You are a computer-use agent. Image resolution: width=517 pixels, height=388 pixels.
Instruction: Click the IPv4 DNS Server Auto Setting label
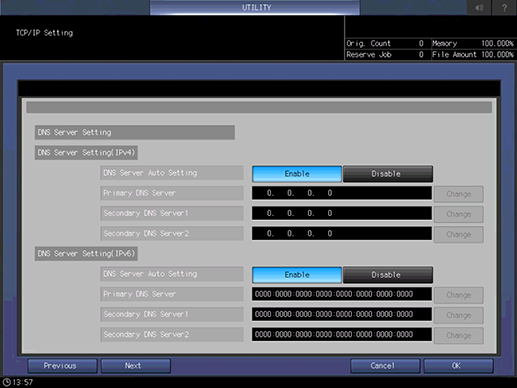(x=172, y=173)
